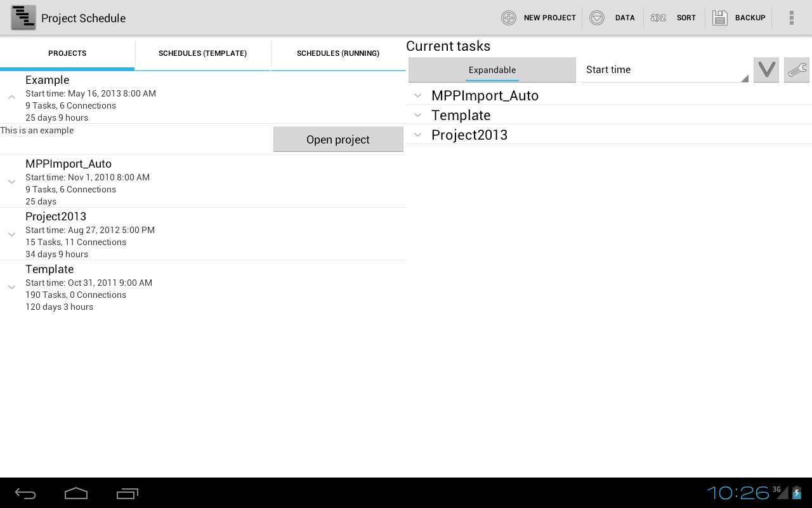Select the Projects tab
812x508 pixels.
click(x=67, y=53)
